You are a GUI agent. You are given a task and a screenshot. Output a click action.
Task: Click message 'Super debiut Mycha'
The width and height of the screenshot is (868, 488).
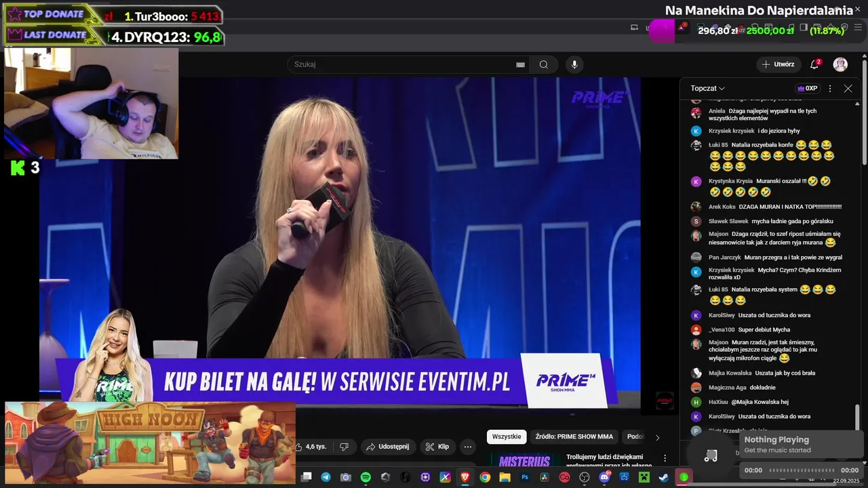(764, 329)
